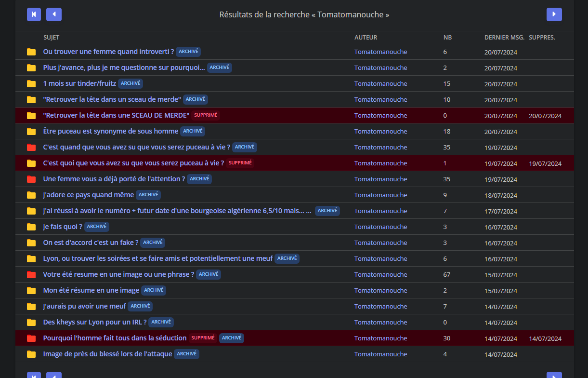Open topic "Une femme vous a déjà porté de l'attention ?"
The height and width of the screenshot is (378, 588).
(114, 179)
